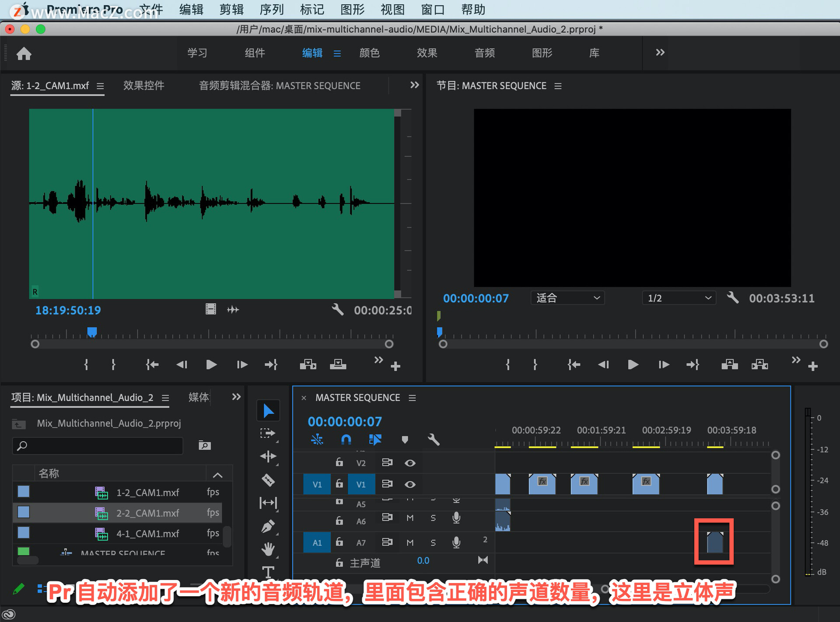Toggle lock on track V2
840x622 pixels.
pyautogui.click(x=339, y=462)
